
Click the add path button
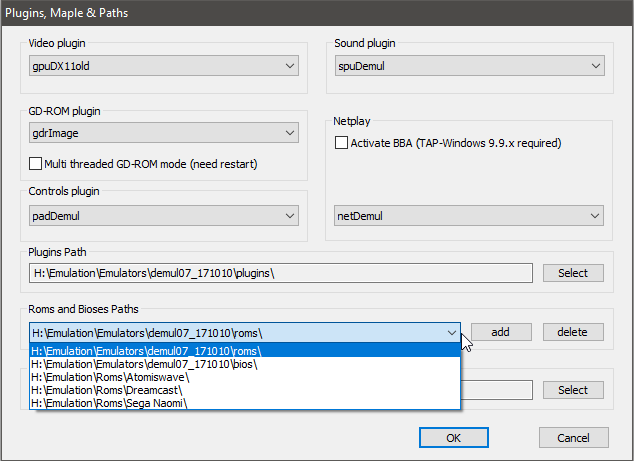(x=501, y=332)
